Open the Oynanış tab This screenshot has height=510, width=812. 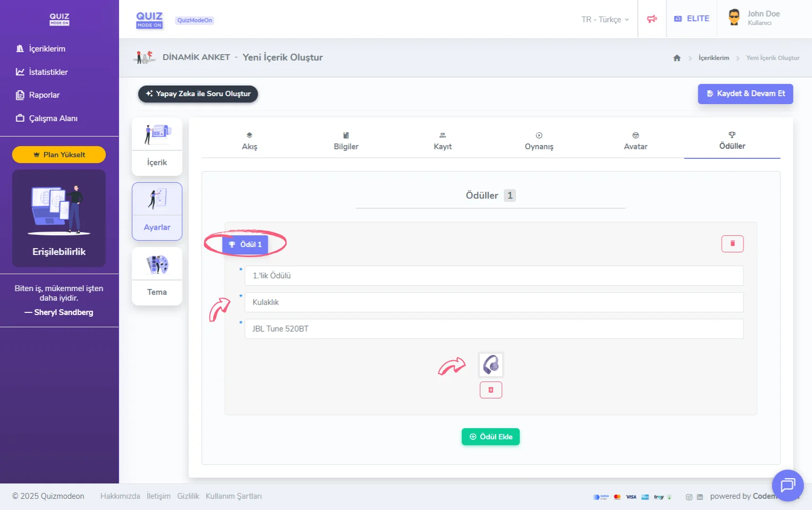[x=539, y=141]
